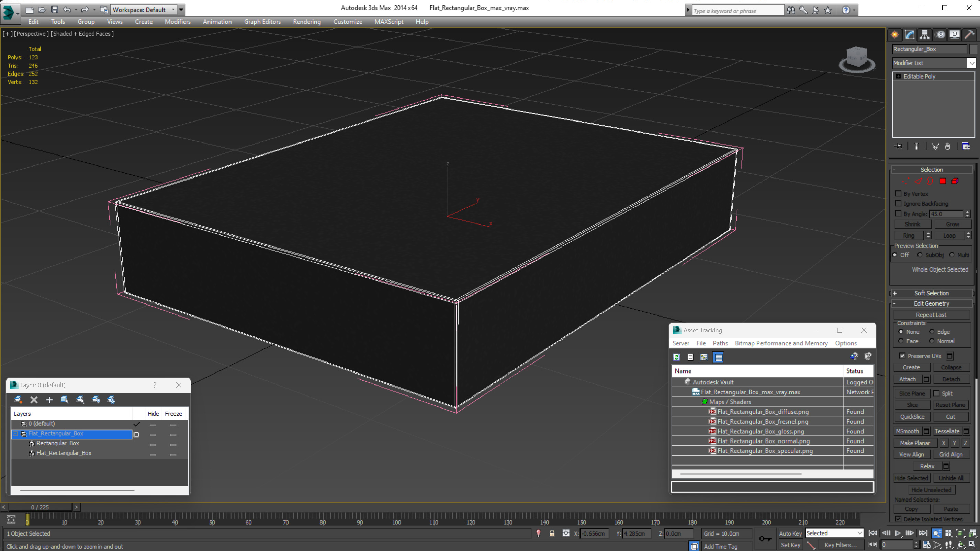The image size is (980, 551).
Task: Open the Rendering menu
Action: pyautogui.click(x=307, y=22)
